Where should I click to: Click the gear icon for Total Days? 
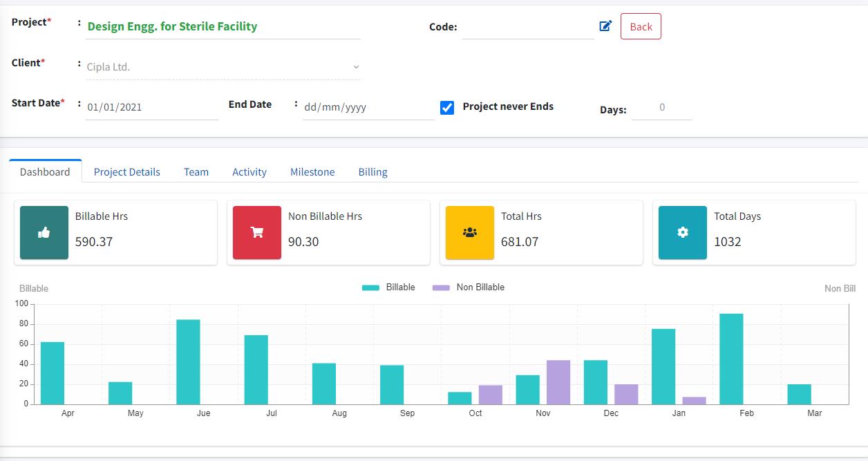pos(683,233)
